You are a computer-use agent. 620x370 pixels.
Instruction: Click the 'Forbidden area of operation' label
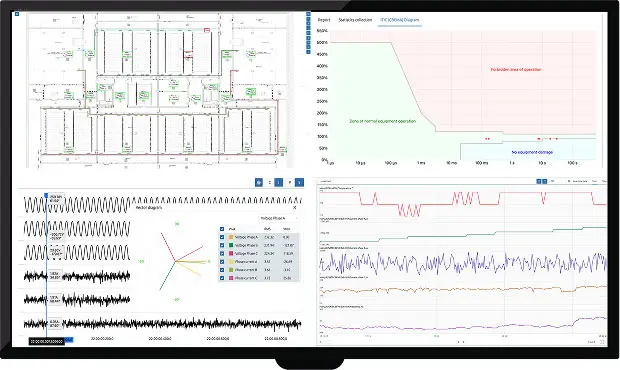point(516,70)
